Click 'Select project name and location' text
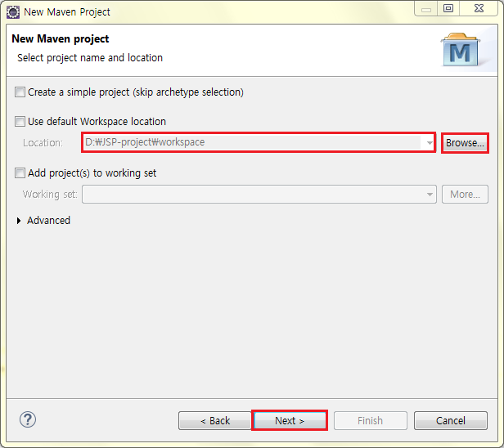 click(90, 58)
